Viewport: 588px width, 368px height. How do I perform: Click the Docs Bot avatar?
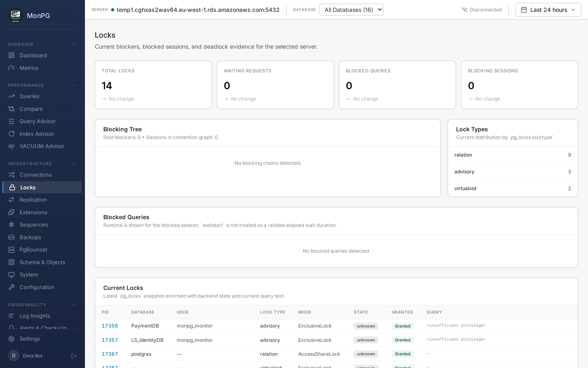point(14,356)
